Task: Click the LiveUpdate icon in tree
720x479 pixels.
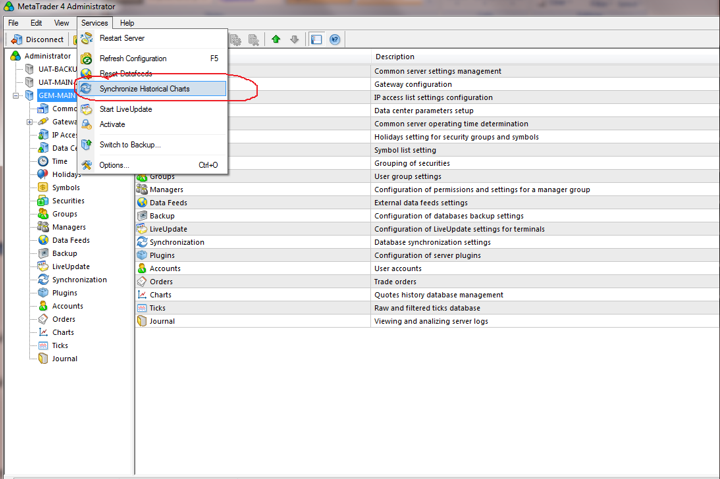Action: tap(43, 266)
